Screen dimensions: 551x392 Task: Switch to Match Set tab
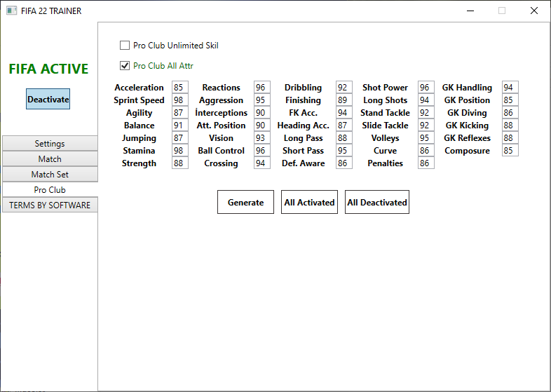50,175
